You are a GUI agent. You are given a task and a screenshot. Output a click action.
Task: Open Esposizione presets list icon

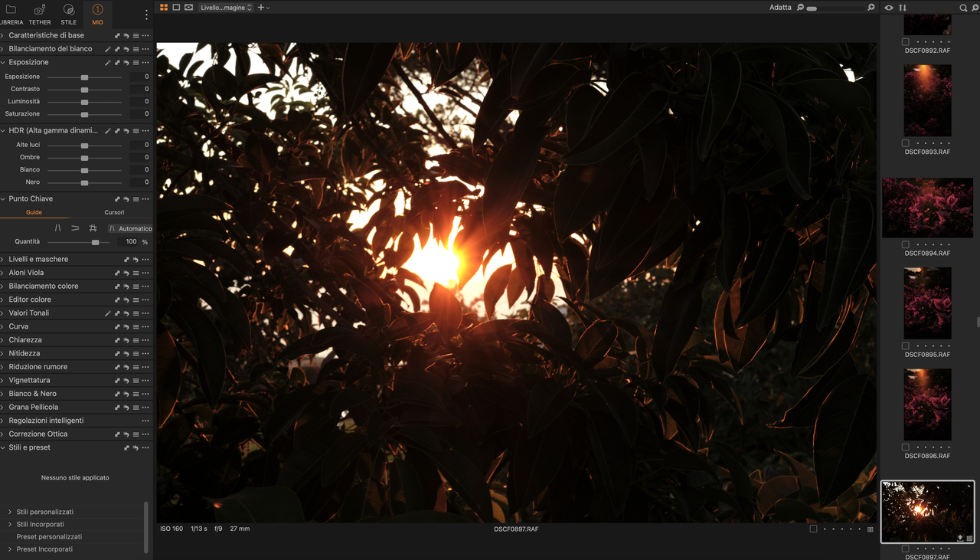click(136, 63)
